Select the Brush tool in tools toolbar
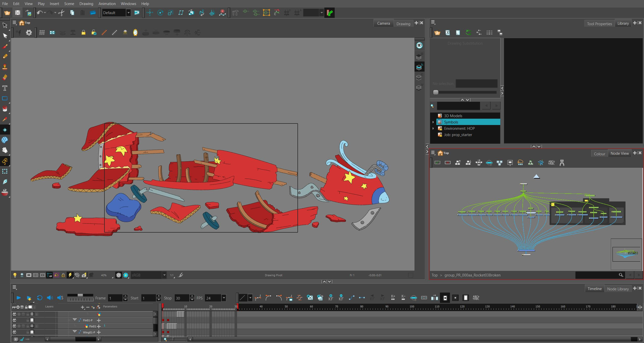The height and width of the screenshot is (343, 644). click(x=5, y=46)
